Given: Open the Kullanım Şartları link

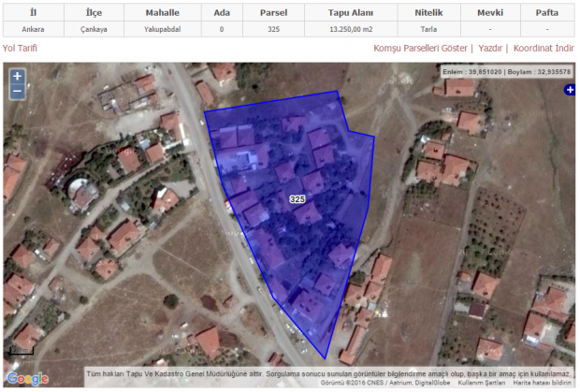Looking at the screenshot, I should (x=482, y=383).
